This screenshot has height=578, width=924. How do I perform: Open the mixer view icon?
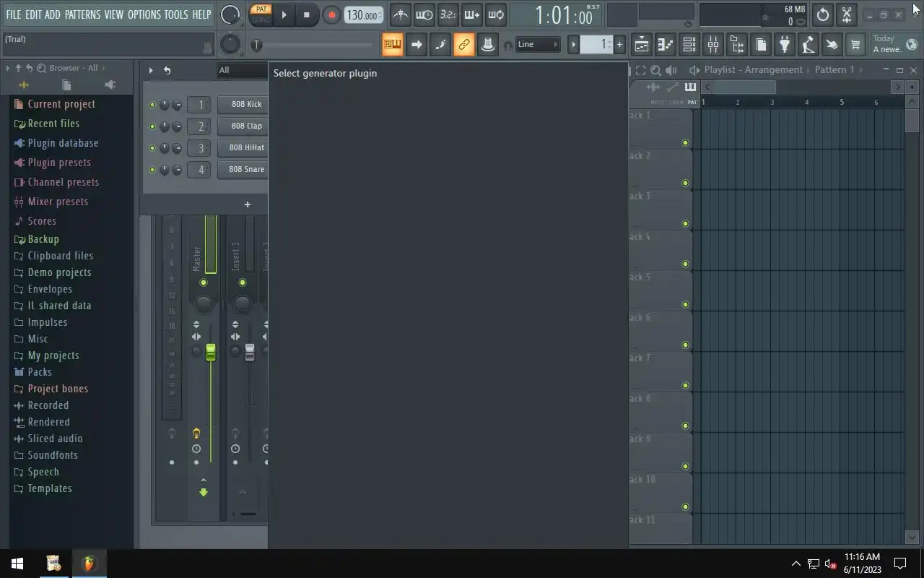[713, 45]
